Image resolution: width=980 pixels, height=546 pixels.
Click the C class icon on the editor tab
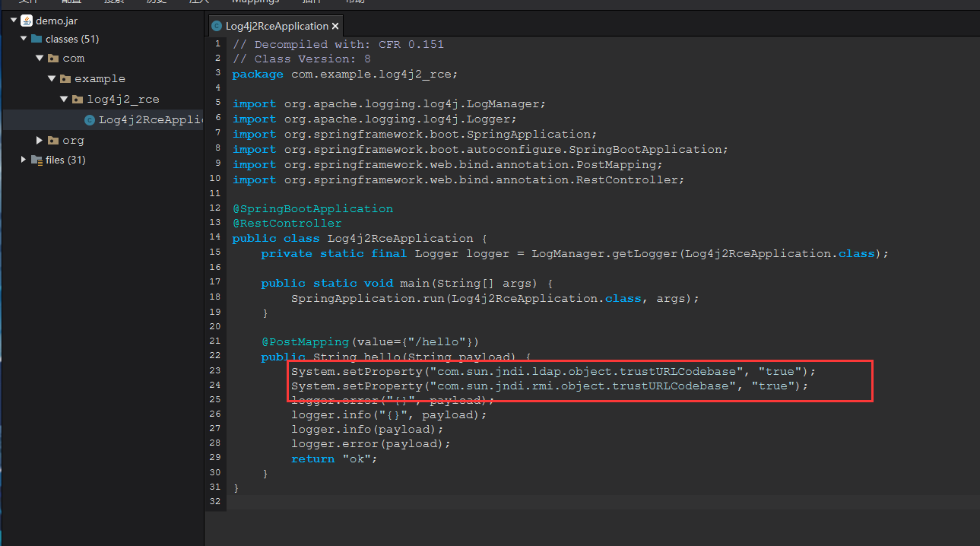[217, 25]
